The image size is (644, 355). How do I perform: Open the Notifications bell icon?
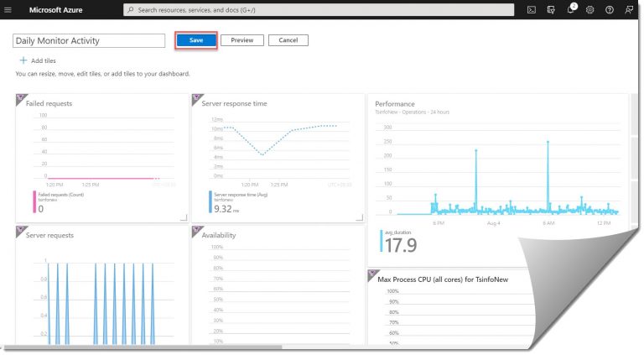pyautogui.click(x=570, y=9)
